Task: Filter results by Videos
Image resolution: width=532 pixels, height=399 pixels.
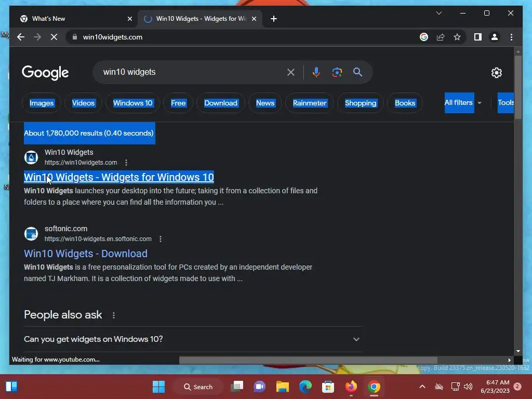Action: [83, 103]
